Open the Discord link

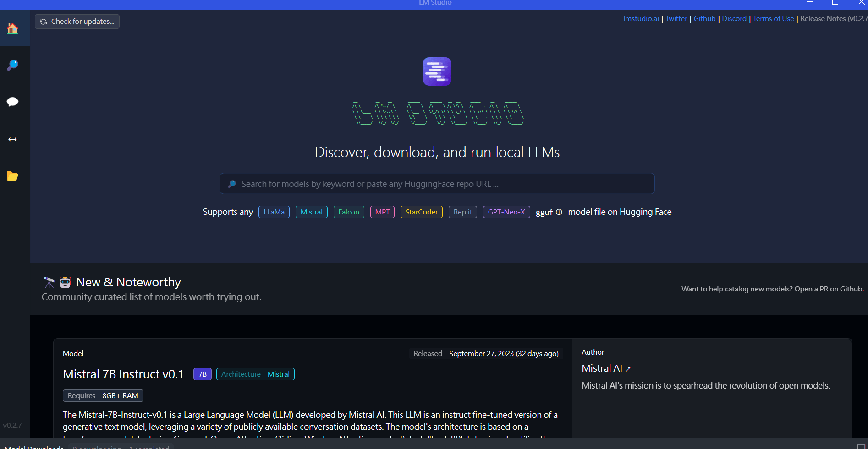coord(734,19)
